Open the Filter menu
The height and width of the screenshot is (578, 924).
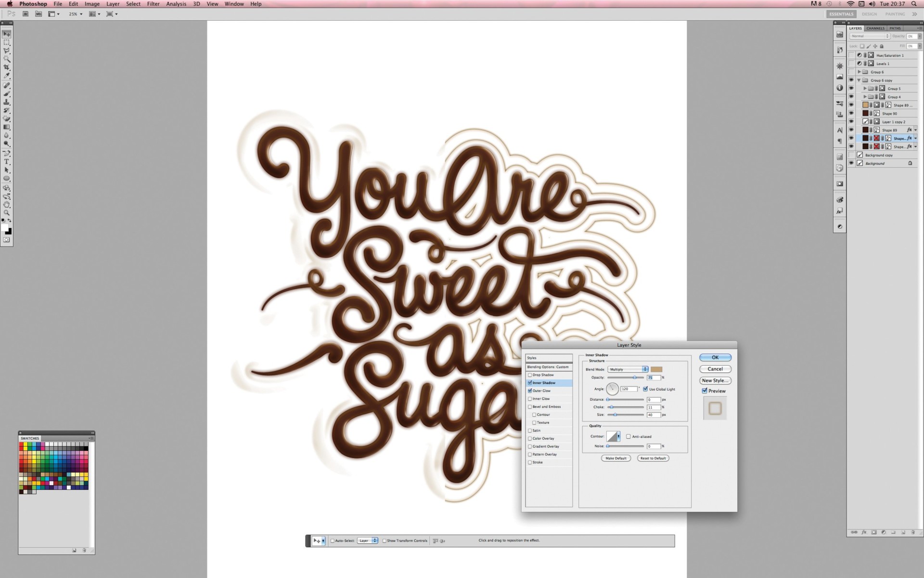(153, 5)
